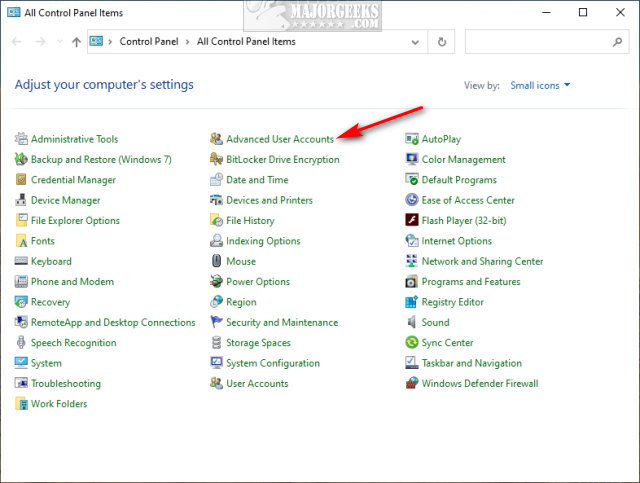Click the Administrative Tools icon
The image size is (640, 483).
point(22,139)
